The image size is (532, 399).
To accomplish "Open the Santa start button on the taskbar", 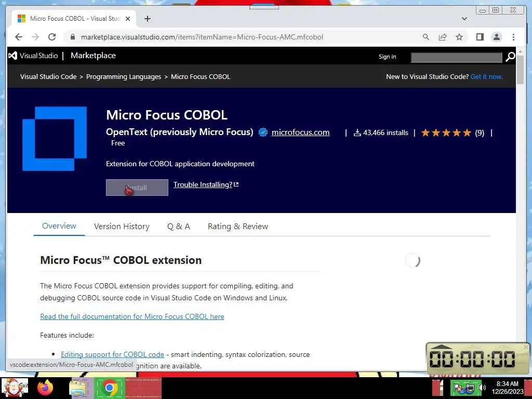I will tap(14, 387).
